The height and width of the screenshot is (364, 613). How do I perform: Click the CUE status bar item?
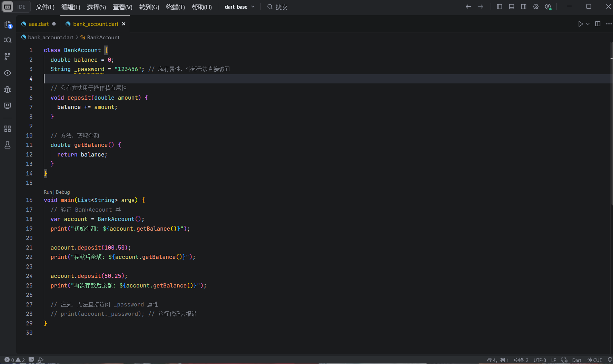click(594, 360)
